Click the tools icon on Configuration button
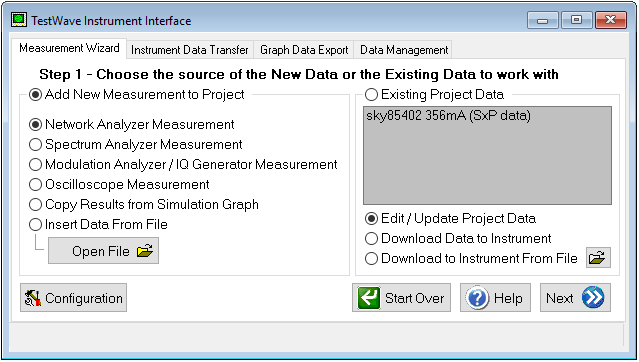The image size is (639, 362). (x=33, y=298)
